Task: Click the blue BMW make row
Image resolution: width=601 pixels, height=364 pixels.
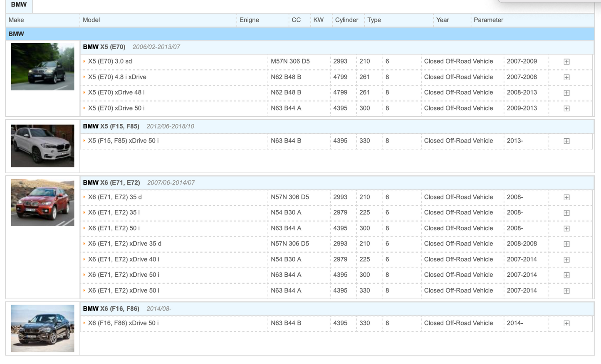Action: click(300, 34)
